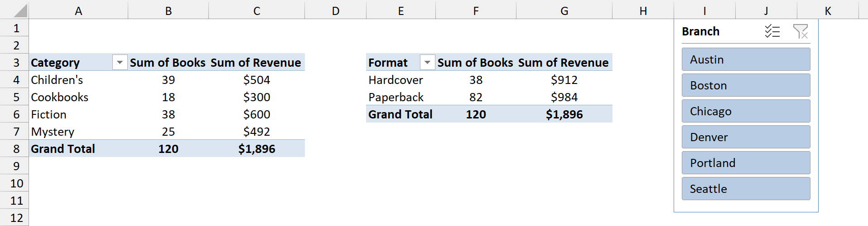Click $1,896 total in column G
This screenshot has height=226, width=868.
point(564,114)
